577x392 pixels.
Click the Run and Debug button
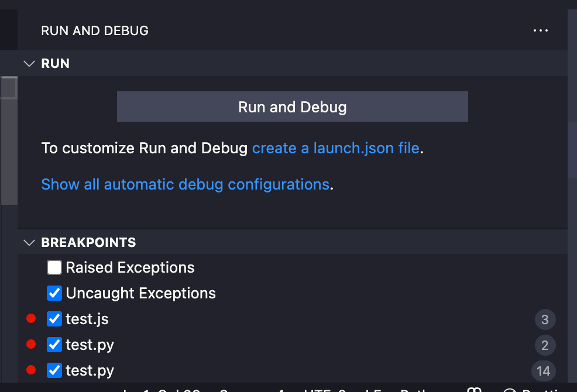[293, 106]
